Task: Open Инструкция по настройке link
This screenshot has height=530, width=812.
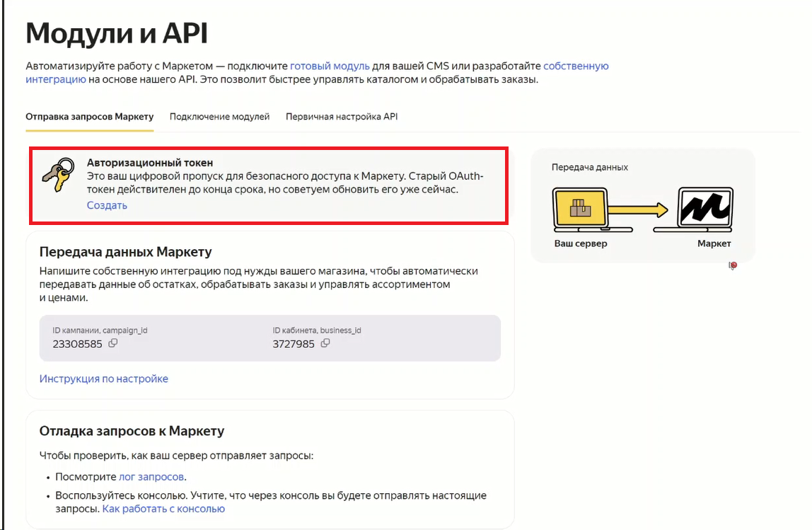Action: coord(103,379)
